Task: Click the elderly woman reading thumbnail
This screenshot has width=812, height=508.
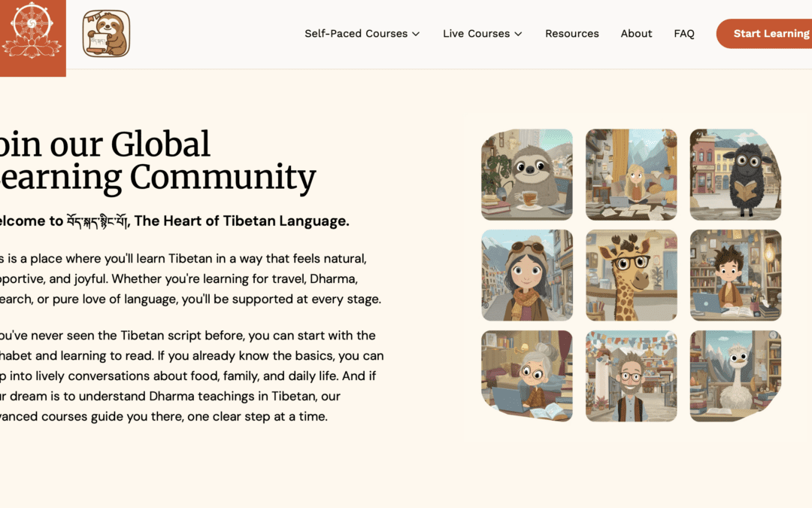Action: coord(526,375)
